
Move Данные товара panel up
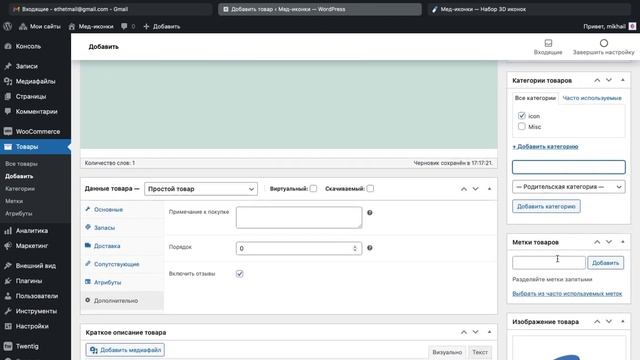coord(464,189)
